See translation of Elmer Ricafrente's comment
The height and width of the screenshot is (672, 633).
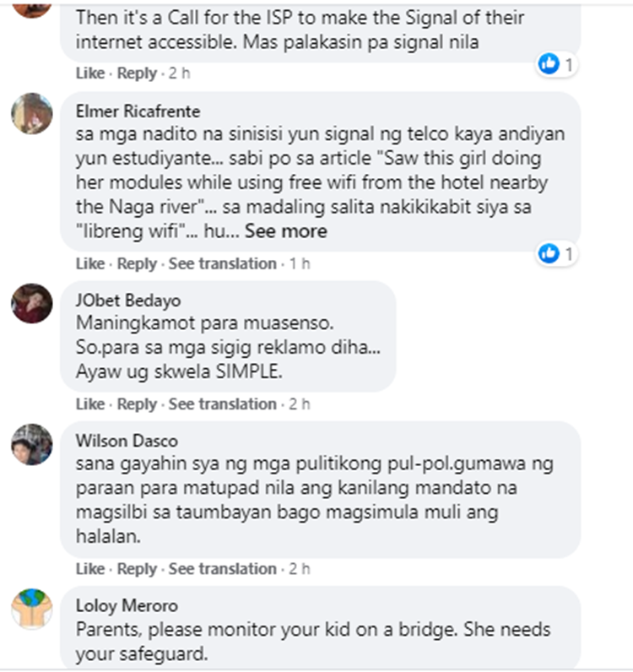click(223, 263)
